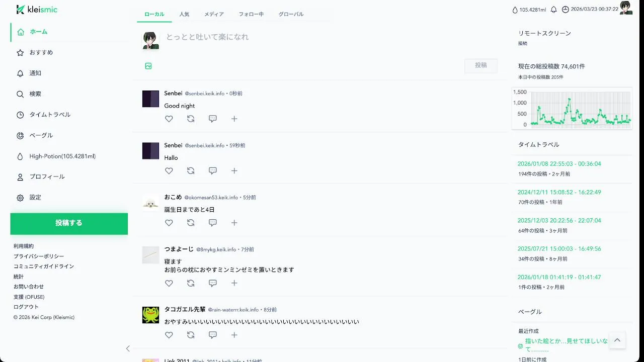Switch to the 人気 tab
The image size is (644, 362).
coord(184,14)
